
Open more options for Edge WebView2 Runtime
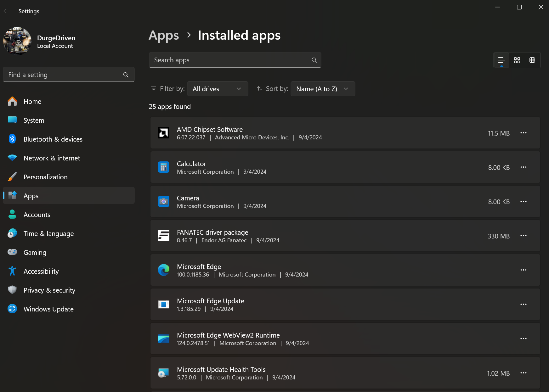tap(524, 339)
